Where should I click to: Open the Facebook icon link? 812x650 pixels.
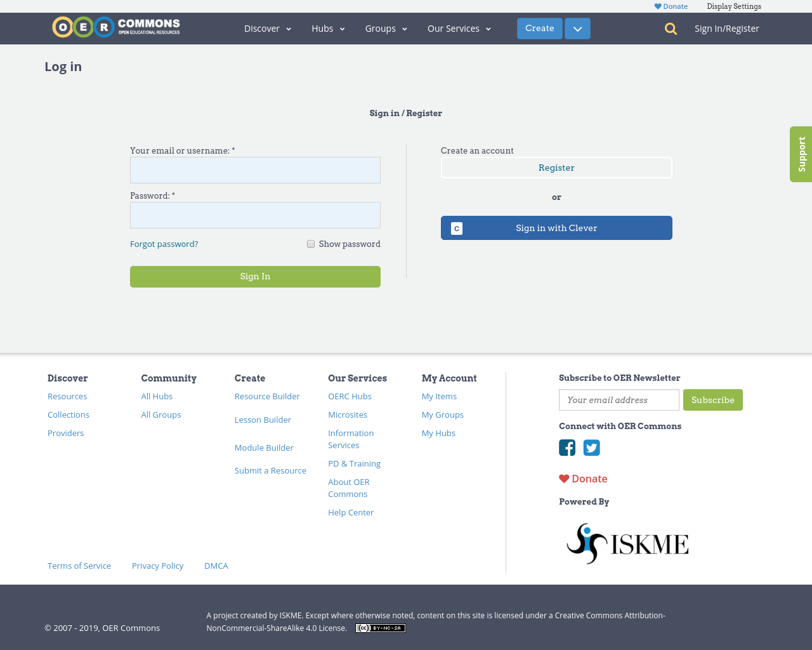coord(567,448)
